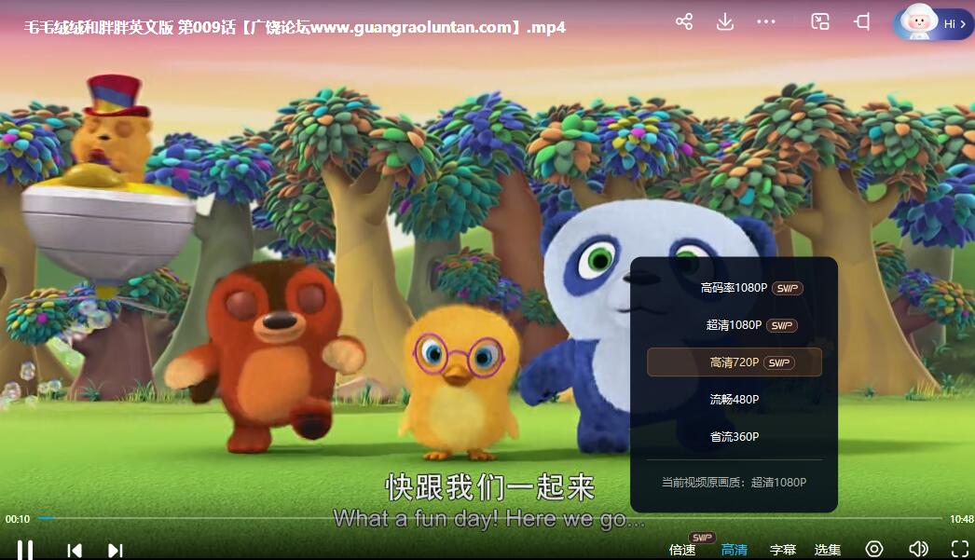This screenshot has width=975, height=560.
Task: Select 流畅480P quality option
Action: pyautogui.click(x=735, y=400)
